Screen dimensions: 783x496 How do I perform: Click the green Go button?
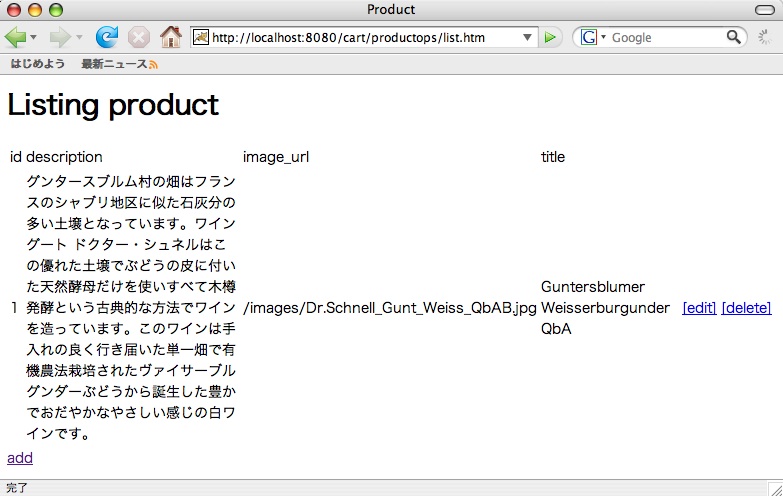[550, 38]
